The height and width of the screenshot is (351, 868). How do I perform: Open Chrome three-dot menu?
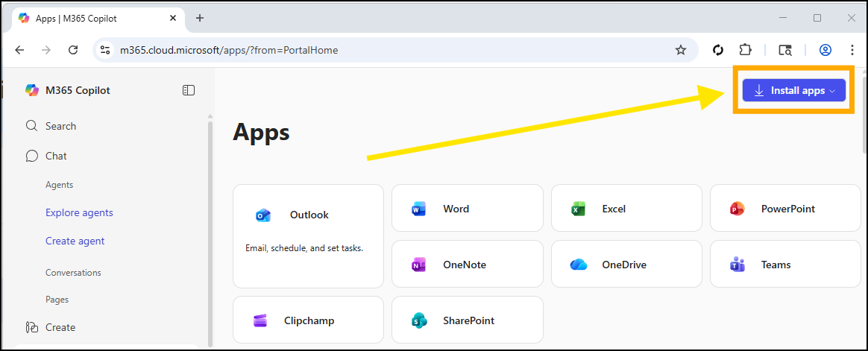pos(852,51)
